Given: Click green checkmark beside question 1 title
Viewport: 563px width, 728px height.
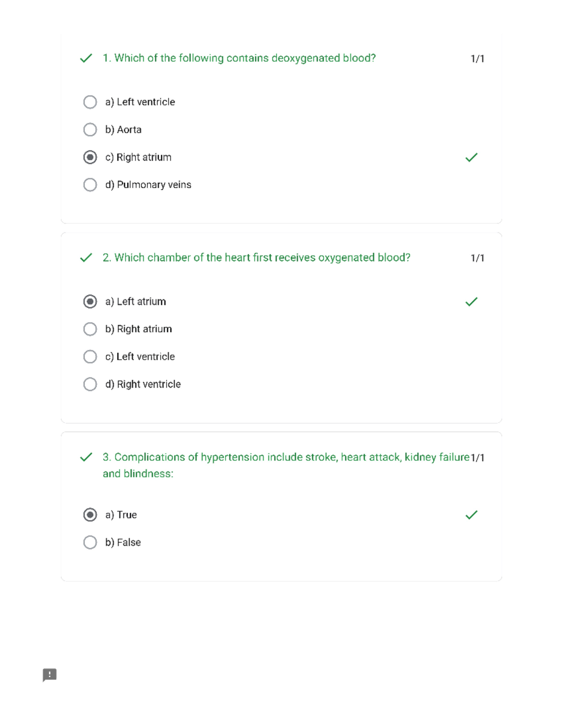Looking at the screenshot, I should tap(86, 58).
